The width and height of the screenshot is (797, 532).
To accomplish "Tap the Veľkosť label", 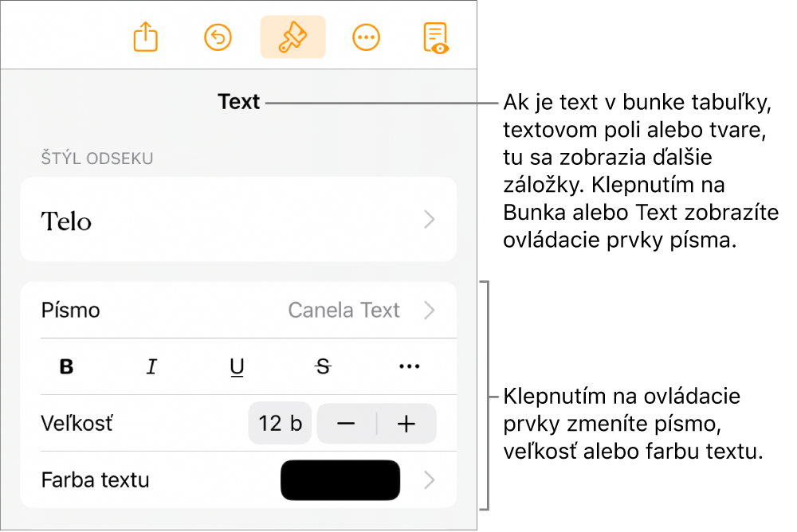I will click(77, 423).
